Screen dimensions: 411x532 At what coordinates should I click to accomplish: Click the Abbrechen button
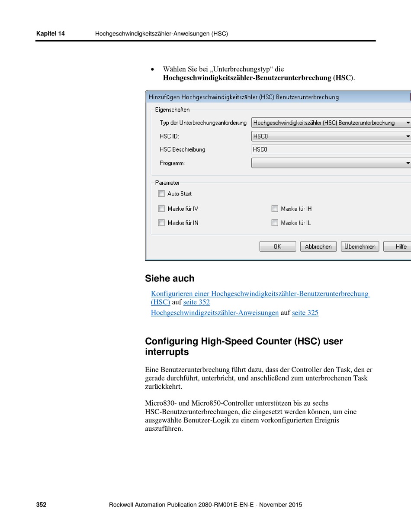pyautogui.click(x=318, y=246)
